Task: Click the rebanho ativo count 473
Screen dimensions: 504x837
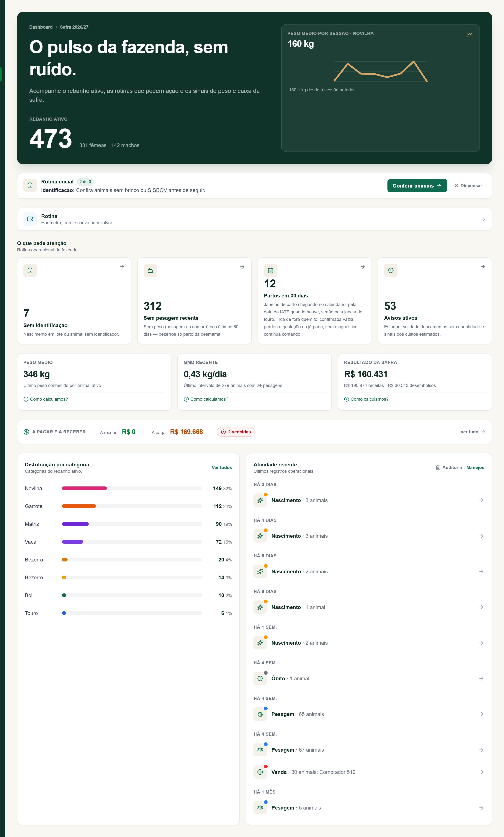Action: [51, 139]
